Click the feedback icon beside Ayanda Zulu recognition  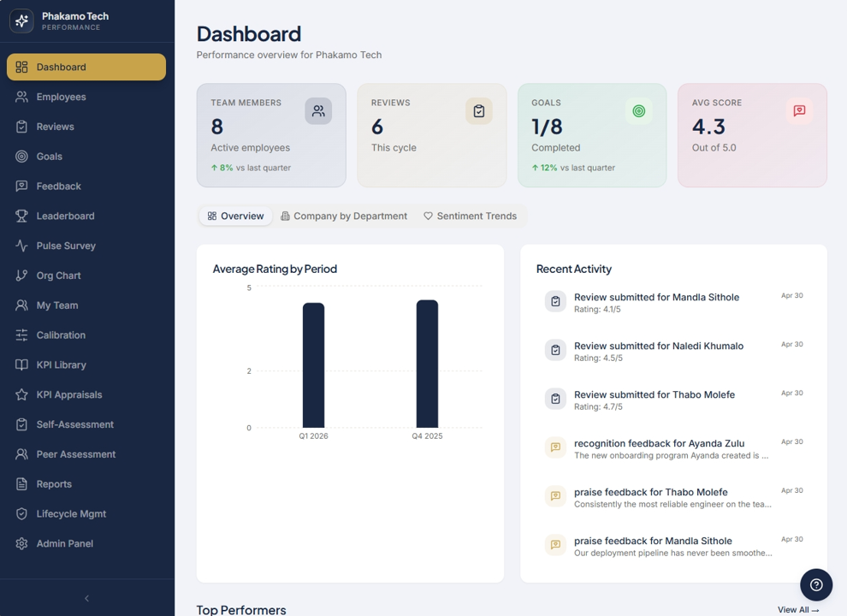tap(555, 447)
